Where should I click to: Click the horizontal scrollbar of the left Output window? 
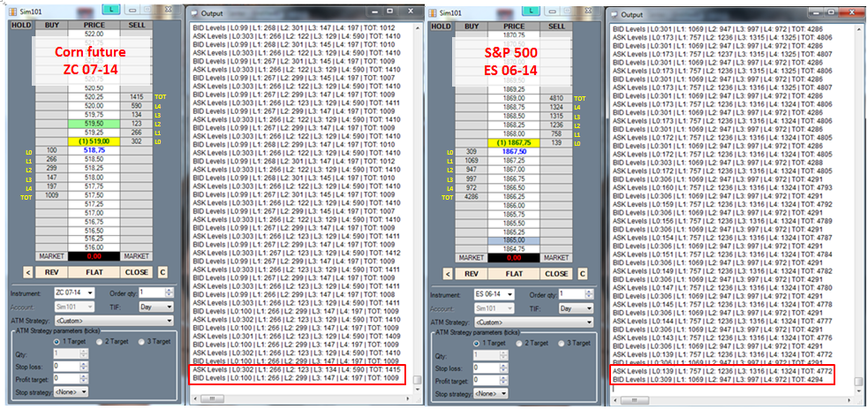tap(302, 399)
